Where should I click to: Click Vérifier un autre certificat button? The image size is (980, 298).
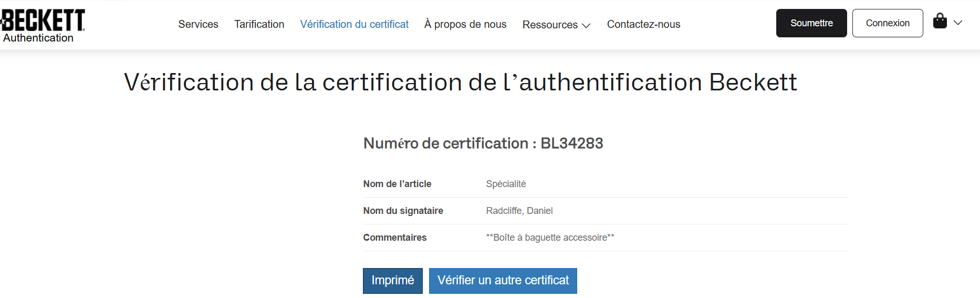click(503, 281)
